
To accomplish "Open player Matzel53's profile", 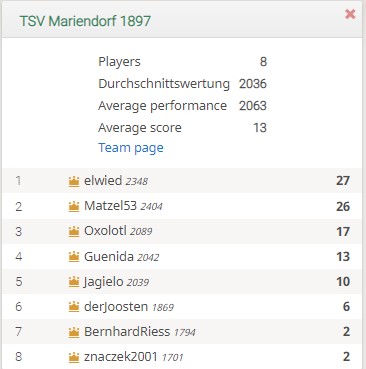I will click(110, 206).
